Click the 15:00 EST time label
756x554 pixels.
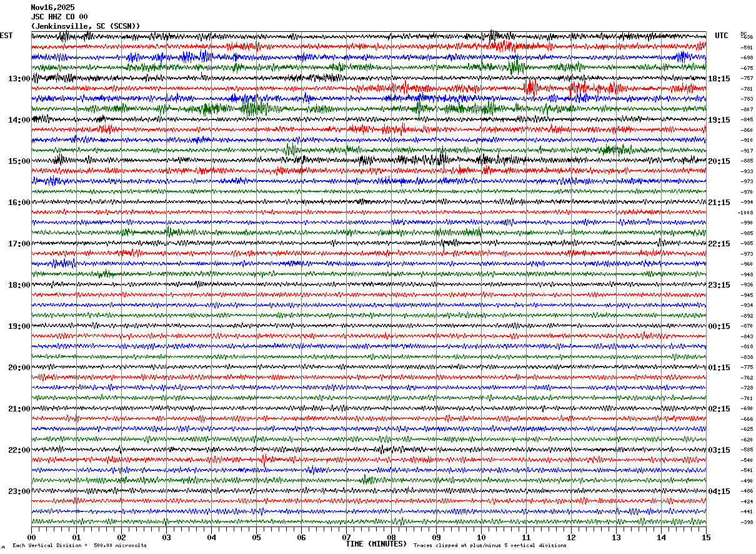pos(19,161)
